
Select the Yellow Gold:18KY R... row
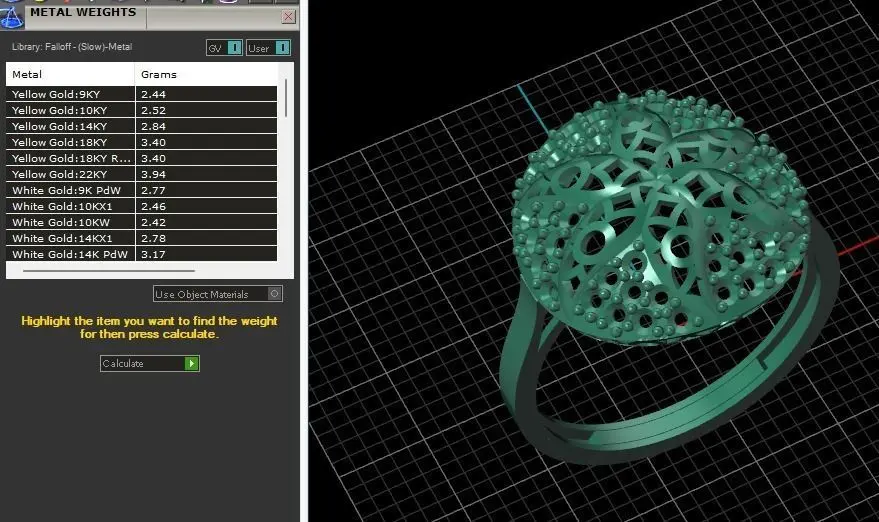click(x=141, y=158)
